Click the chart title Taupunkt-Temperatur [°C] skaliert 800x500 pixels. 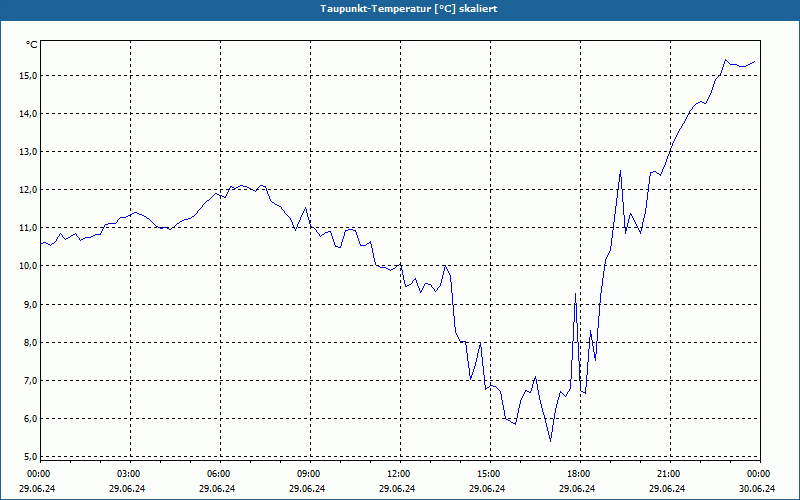(x=409, y=9)
